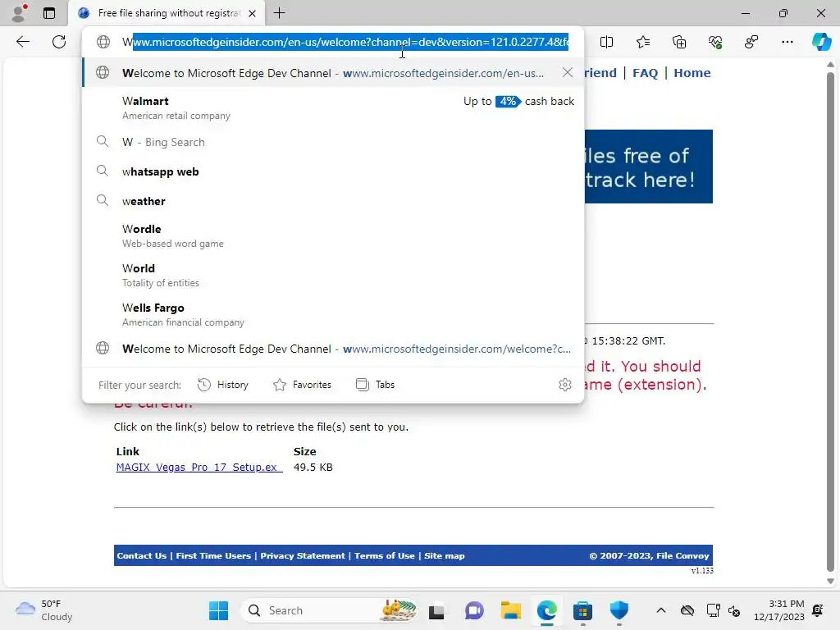Open the browser profile icon
Image resolution: width=840 pixels, height=630 pixels.
[20, 13]
